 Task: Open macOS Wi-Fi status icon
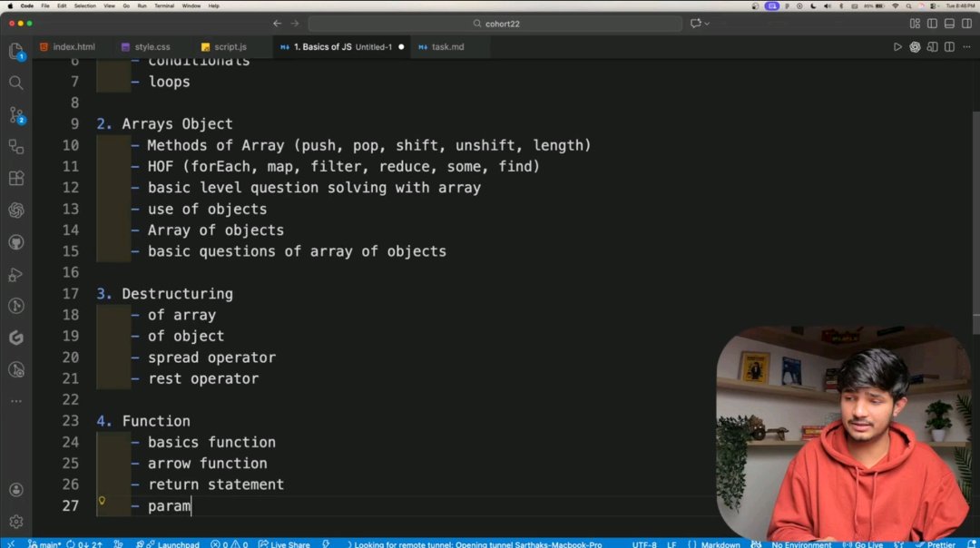895,5
